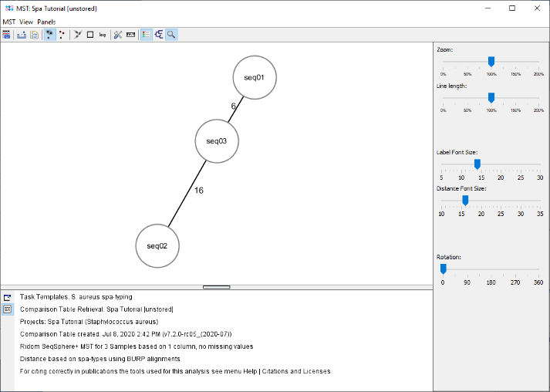The height and width of the screenshot is (392, 550).
Task: Click the snapshot icon at toolbar start
Action: [x=7, y=35]
